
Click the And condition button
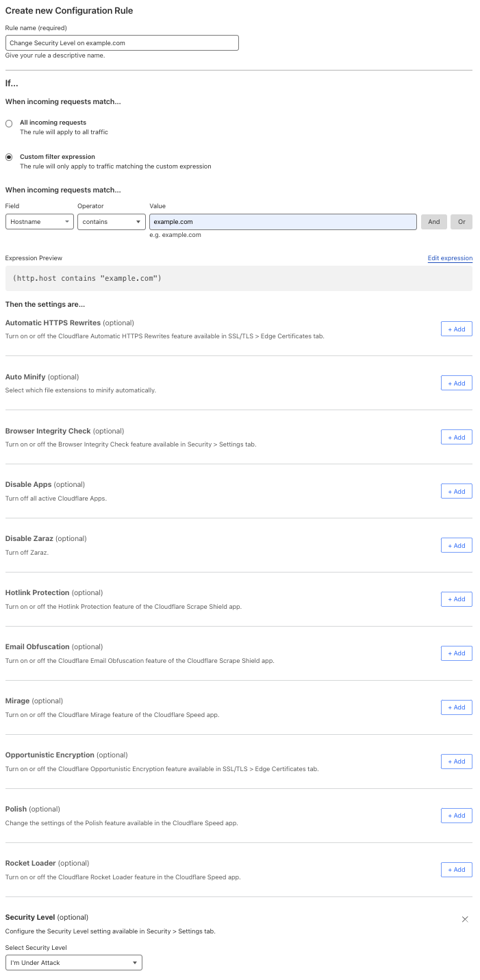[x=434, y=222]
